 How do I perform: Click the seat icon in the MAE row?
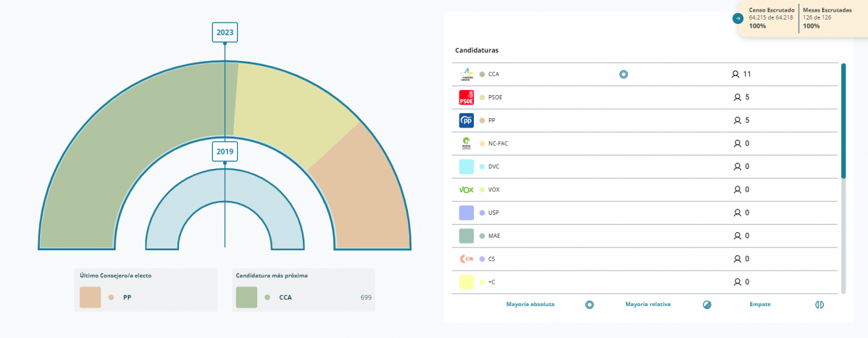pyautogui.click(x=737, y=236)
